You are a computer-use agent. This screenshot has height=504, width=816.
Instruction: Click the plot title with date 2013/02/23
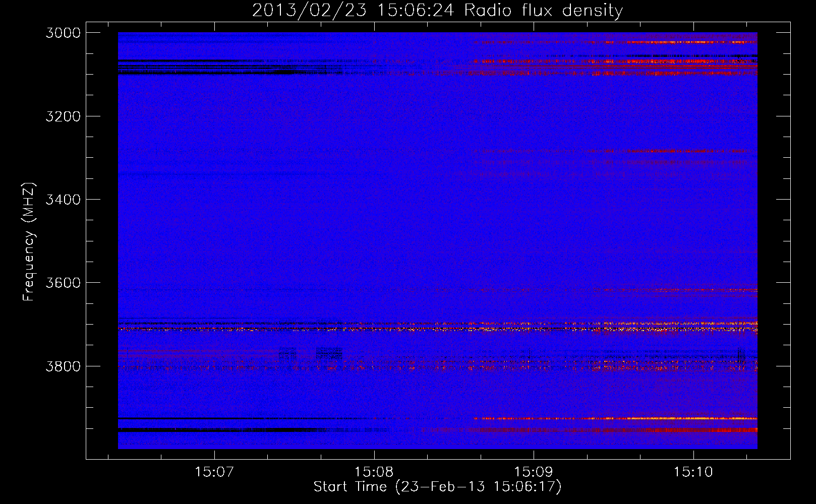(x=438, y=11)
